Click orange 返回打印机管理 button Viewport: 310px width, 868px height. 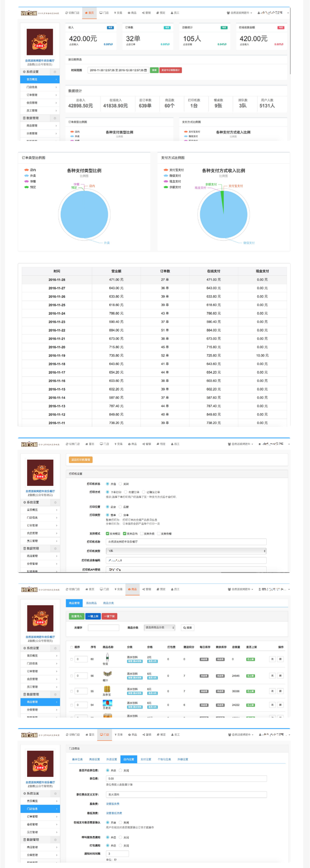click(81, 460)
